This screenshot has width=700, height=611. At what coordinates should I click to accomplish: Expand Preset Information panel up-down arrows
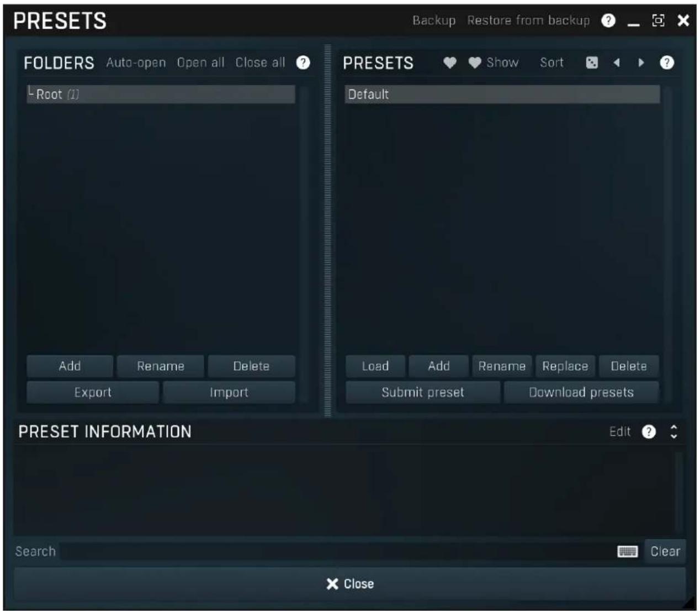coord(674,431)
